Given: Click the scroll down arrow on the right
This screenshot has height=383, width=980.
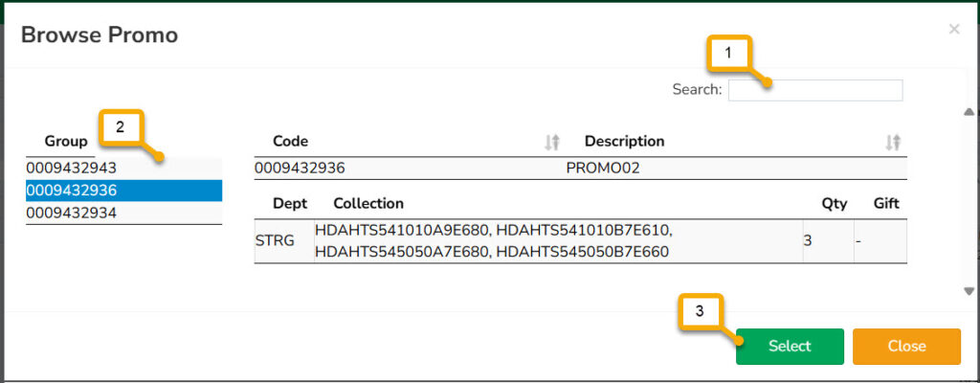Looking at the screenshot, I should pyautogui.click(x=968, y=290).
